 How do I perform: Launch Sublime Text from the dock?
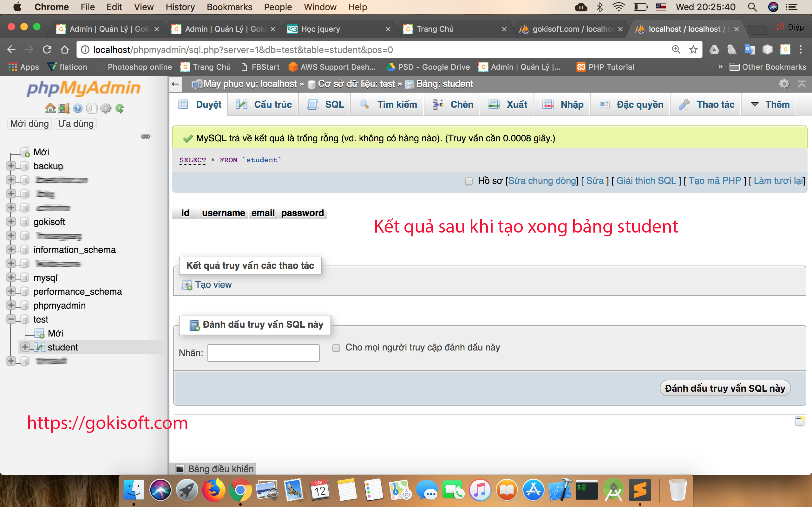point(640,490)
